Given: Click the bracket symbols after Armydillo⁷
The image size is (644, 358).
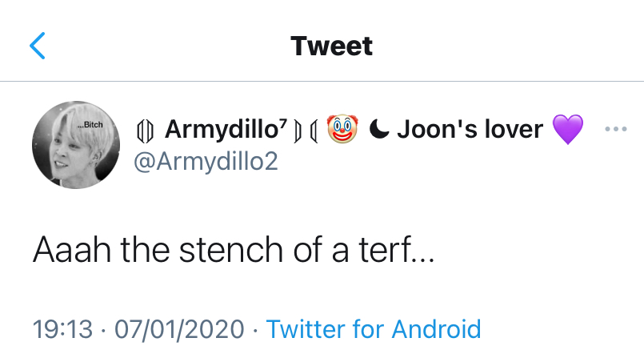Looking at the screenshot, I should [305, 129].
